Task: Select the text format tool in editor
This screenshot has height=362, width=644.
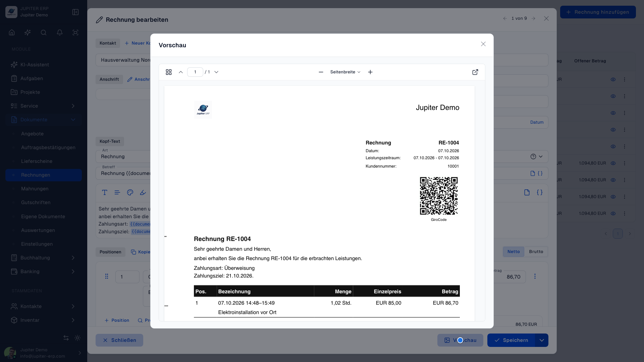Action: [105, 192]
